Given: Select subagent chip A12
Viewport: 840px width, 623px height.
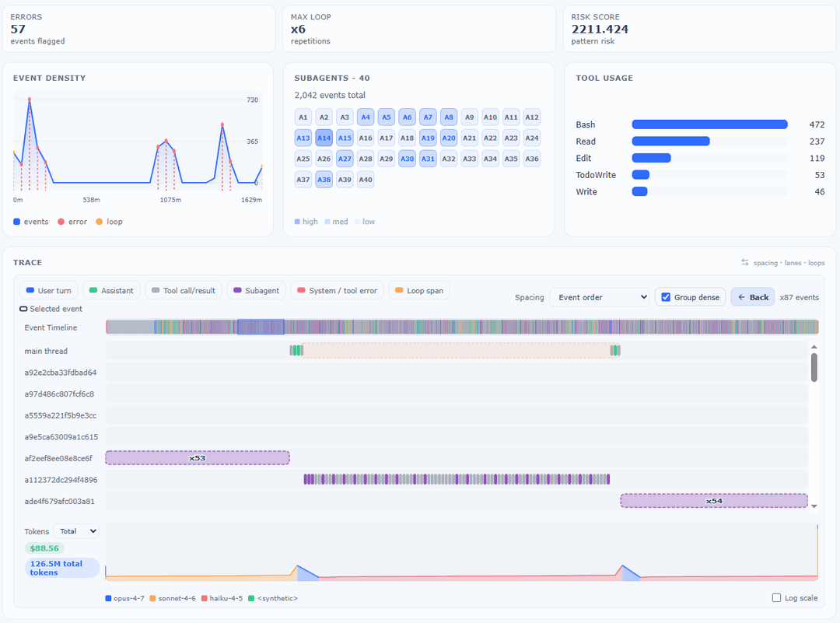Looking at the screenshot, I should click(532, 117).
